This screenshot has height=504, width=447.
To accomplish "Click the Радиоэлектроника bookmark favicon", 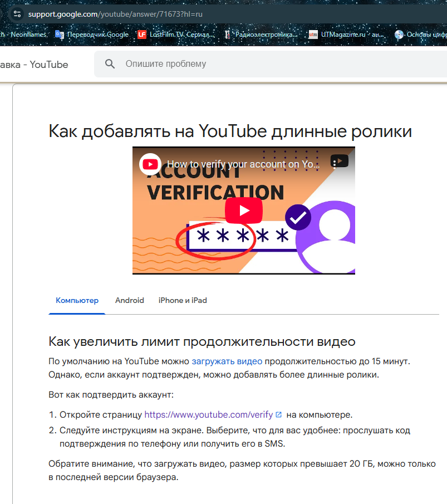I will tap(227, 35).
